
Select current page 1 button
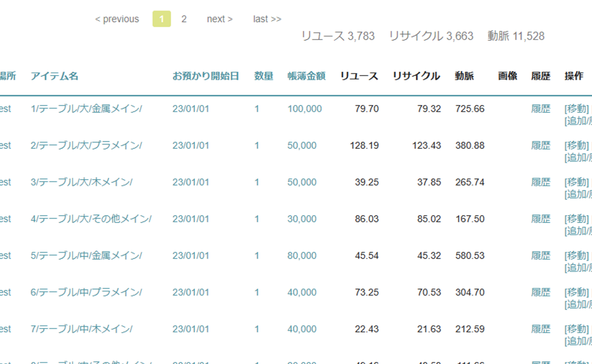(162, 19)
